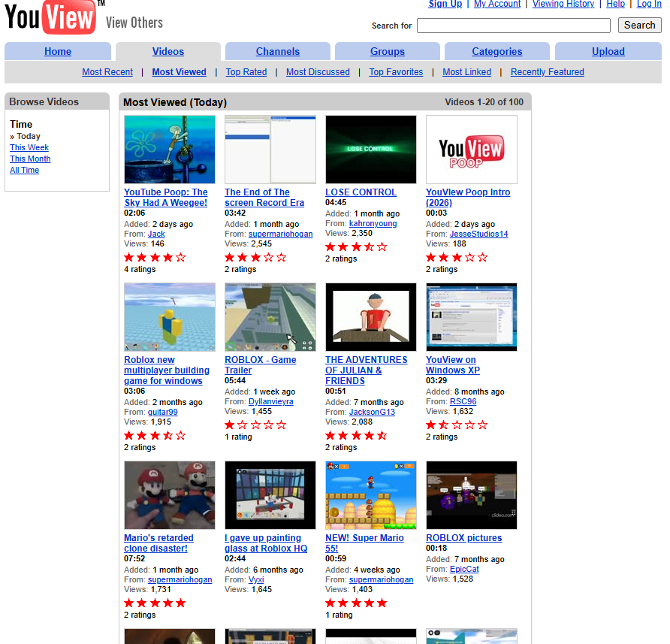Open the Roblox multiplayer building game thumbnail
This screenshot has height=644, width=670.
click(x=170, y=317)
